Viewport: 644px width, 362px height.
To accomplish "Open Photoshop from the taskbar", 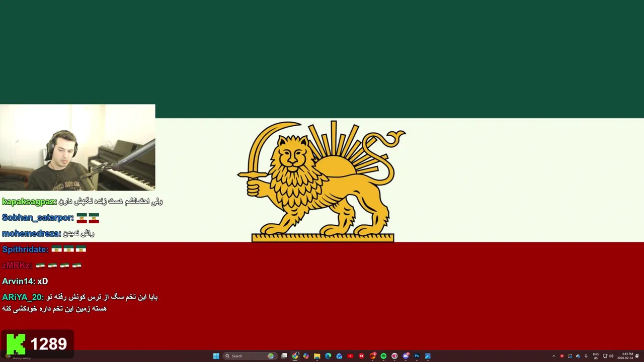I will (417, 356).
